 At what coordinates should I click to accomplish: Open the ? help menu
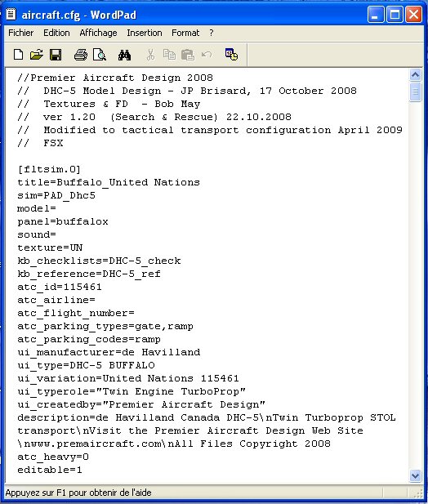211,33
